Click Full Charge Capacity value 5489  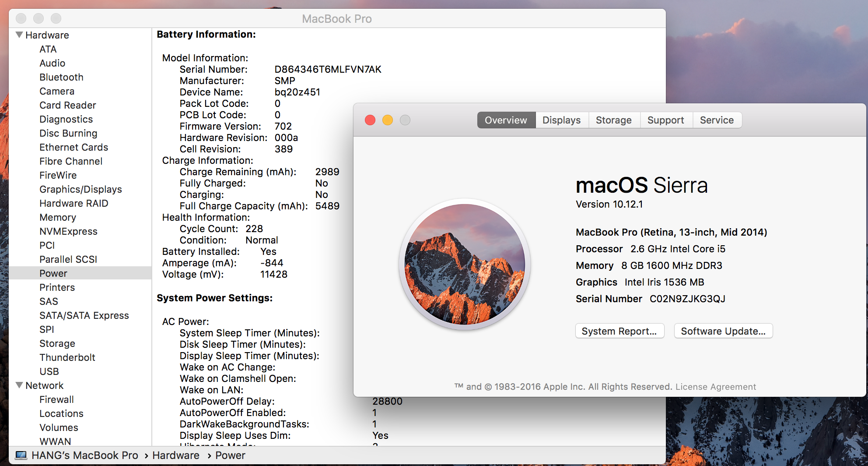click(327, 206)
